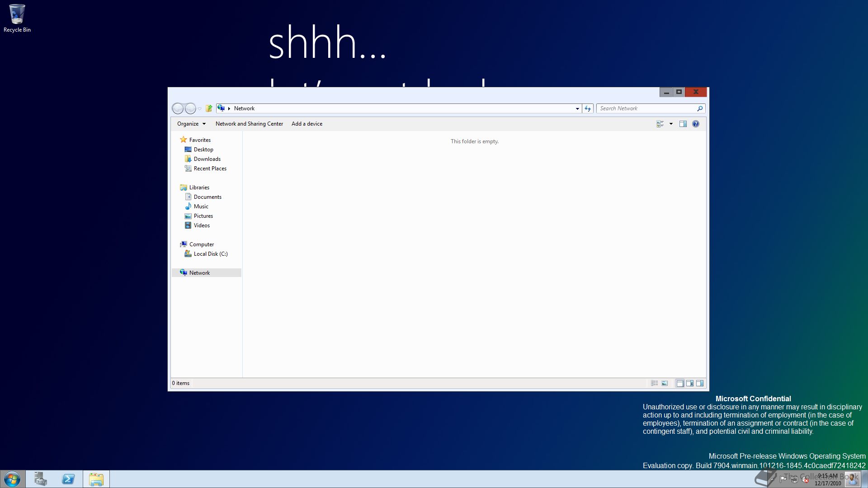The height and width of the screenshot is (488, 868).
Task: Click the Libraries folder icon
Action: click(x=183, y=188)
